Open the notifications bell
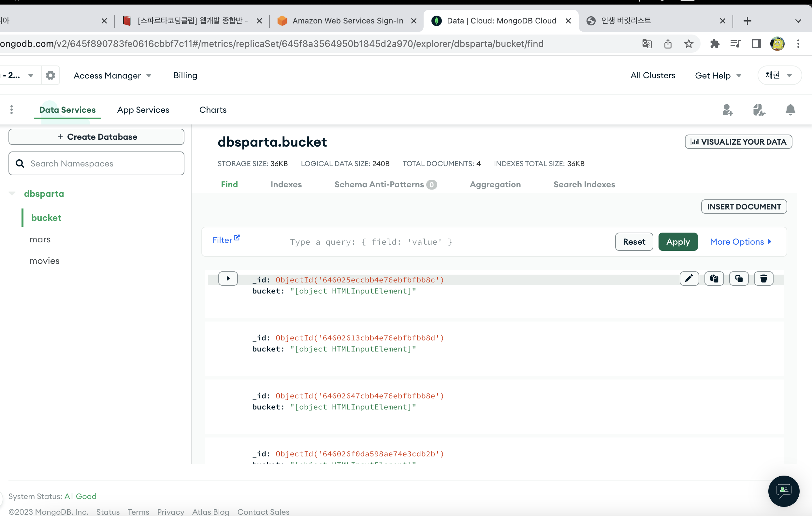Viewport: 812px width, 516px height. (790, 110)
